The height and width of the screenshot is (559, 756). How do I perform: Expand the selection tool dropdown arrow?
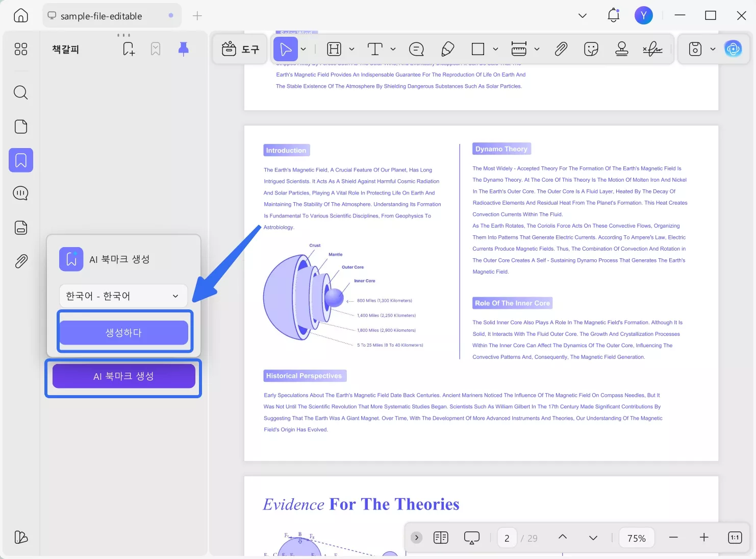[304, 49]
